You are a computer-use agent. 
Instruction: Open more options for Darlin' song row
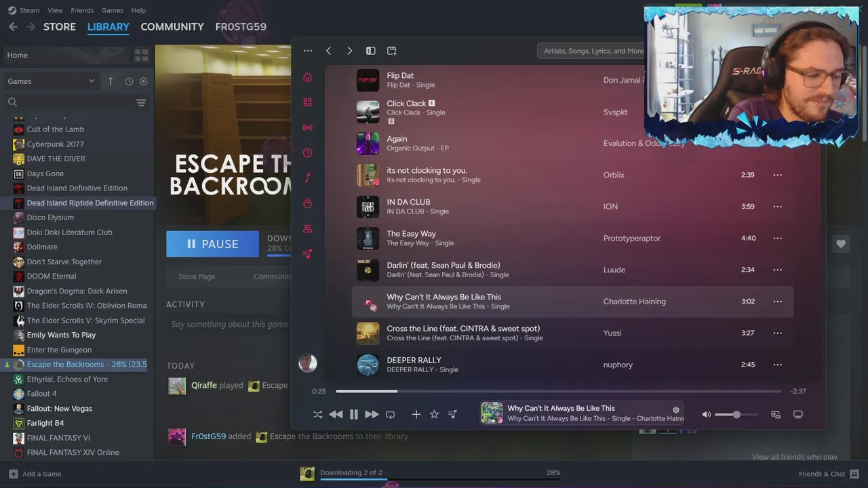pos(777,270)
